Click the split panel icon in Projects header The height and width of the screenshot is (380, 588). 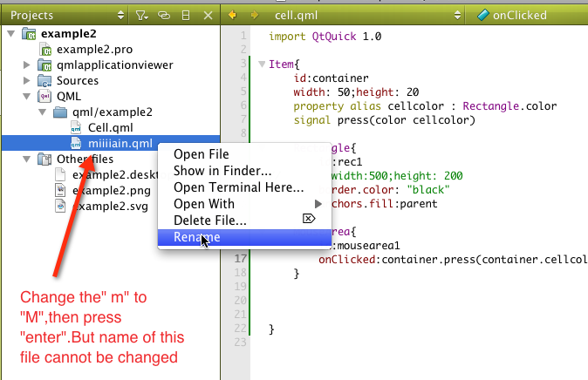coord(185,16)
